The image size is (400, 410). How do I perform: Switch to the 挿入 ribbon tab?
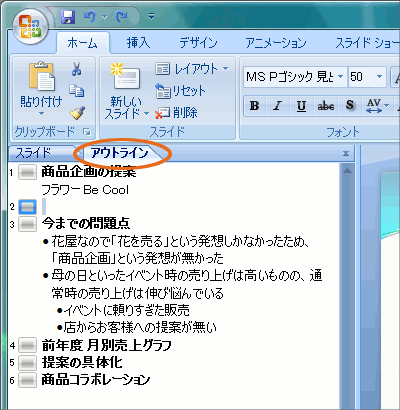(x=138, y=43)
